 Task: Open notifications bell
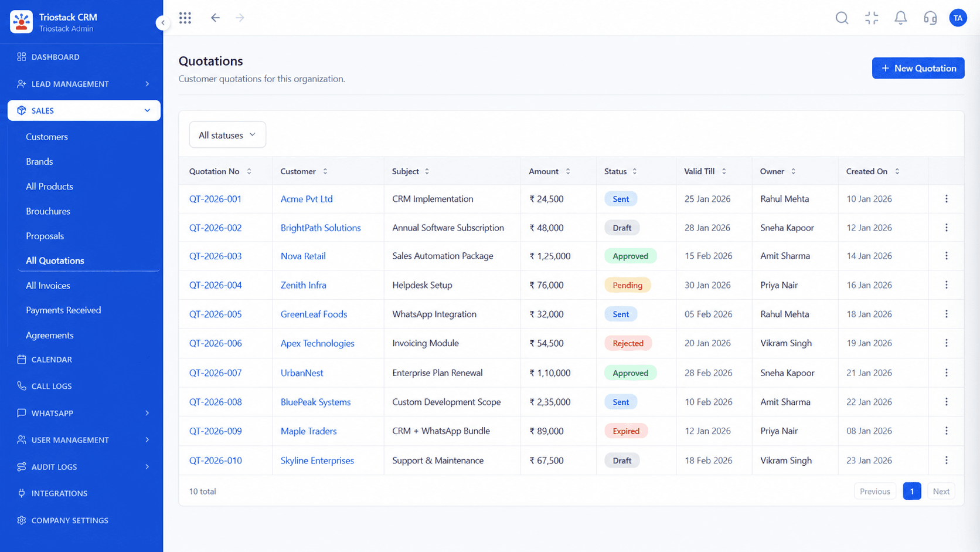901,18
